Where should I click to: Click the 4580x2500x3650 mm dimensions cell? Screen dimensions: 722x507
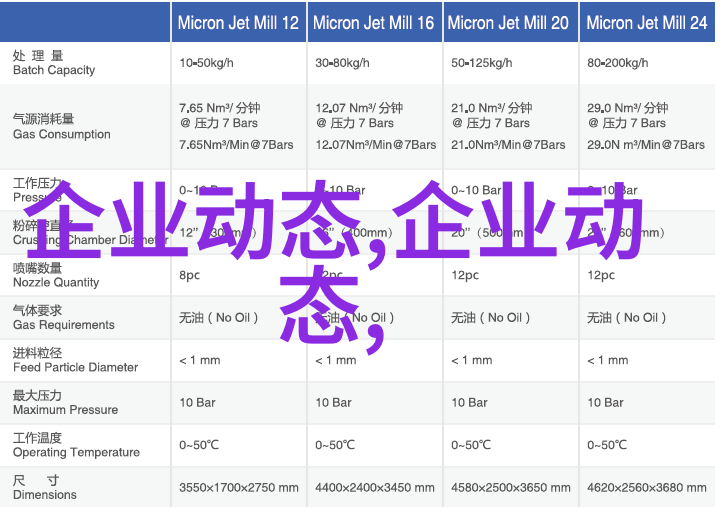(x=510, y=487)
